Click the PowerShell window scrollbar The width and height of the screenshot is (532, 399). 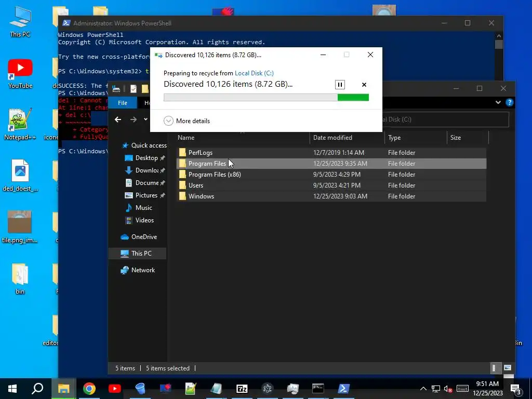click(498, 44)
